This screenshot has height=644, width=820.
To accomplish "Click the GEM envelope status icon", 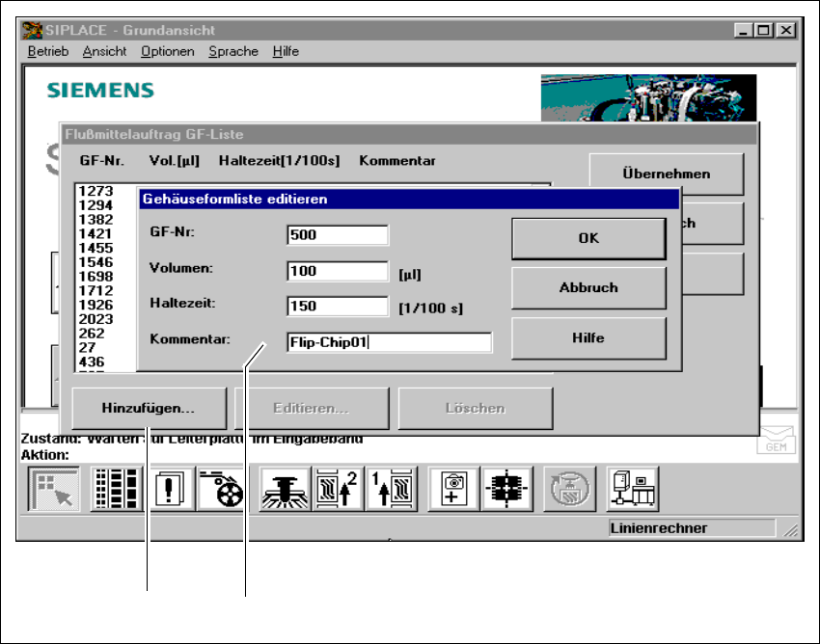I will [775, 440].
